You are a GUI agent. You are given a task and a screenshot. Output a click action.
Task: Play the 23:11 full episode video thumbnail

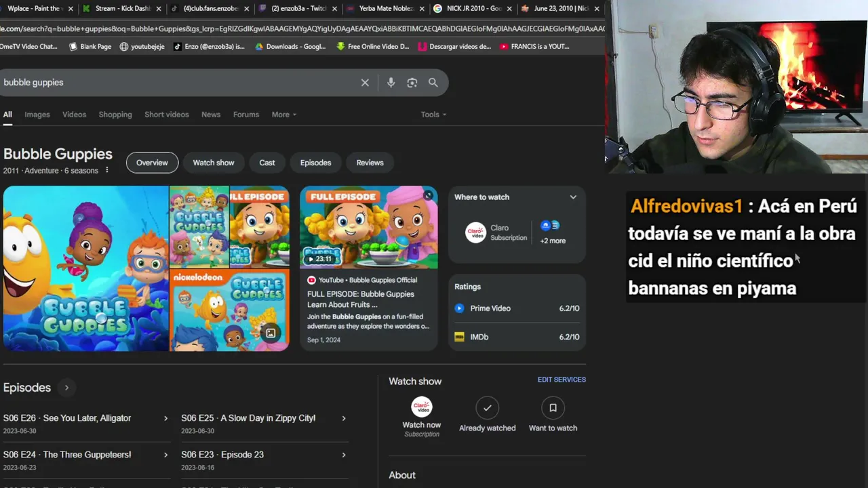(x=369, y=227)
